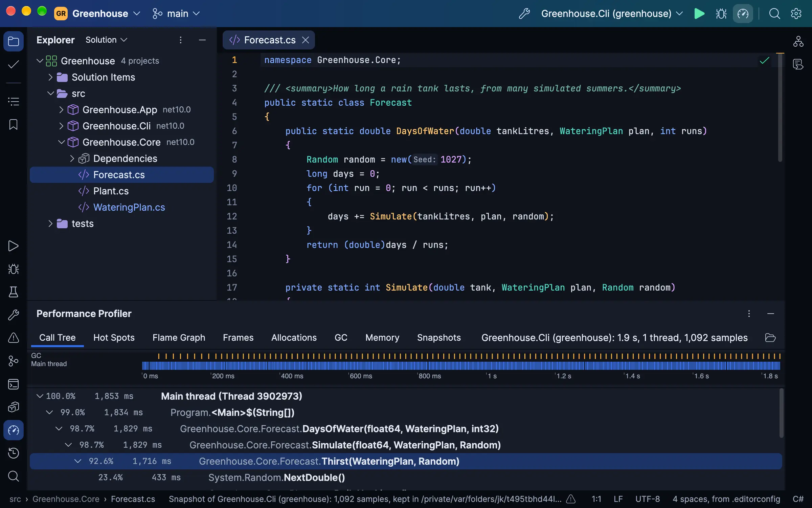This screenshot has height=508, width=812.
Task: Collapse the Greenhouse.Core project node
Action: coord(61,142)
